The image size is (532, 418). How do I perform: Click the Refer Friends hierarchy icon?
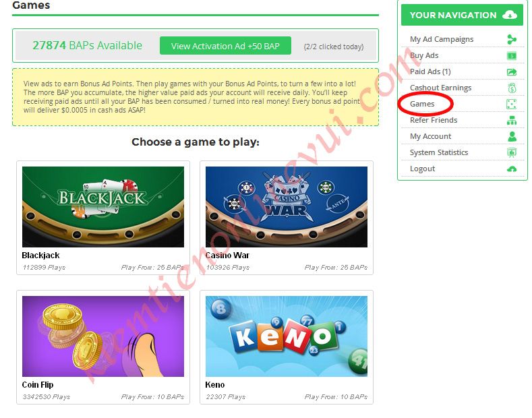512,120
